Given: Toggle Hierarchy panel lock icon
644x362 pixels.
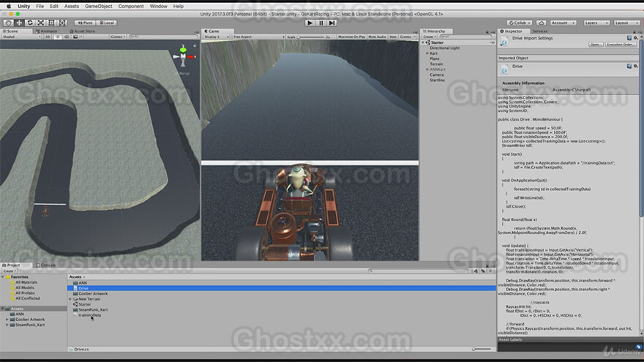Looking at the screenshot, I should coord(487,31).
